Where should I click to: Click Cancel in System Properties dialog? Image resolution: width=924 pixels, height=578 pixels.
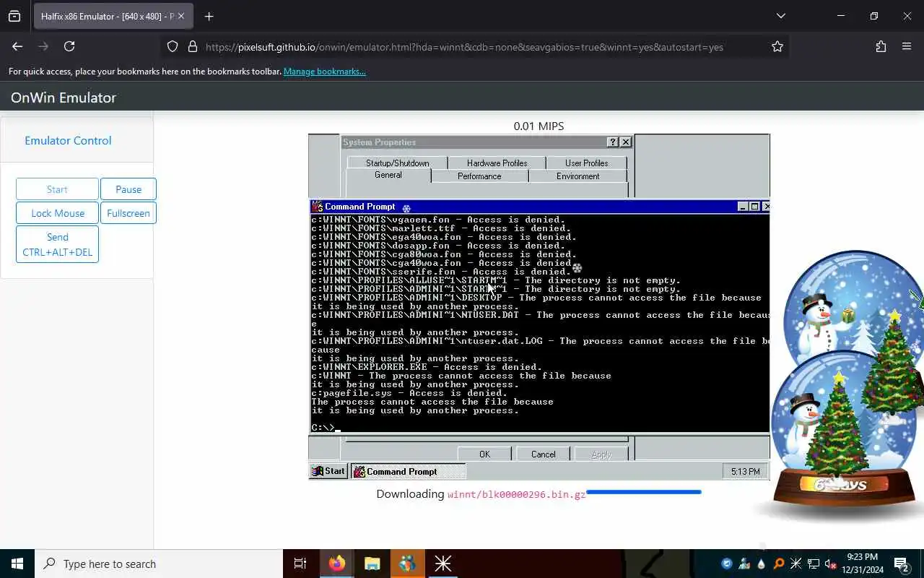(544, 454)
